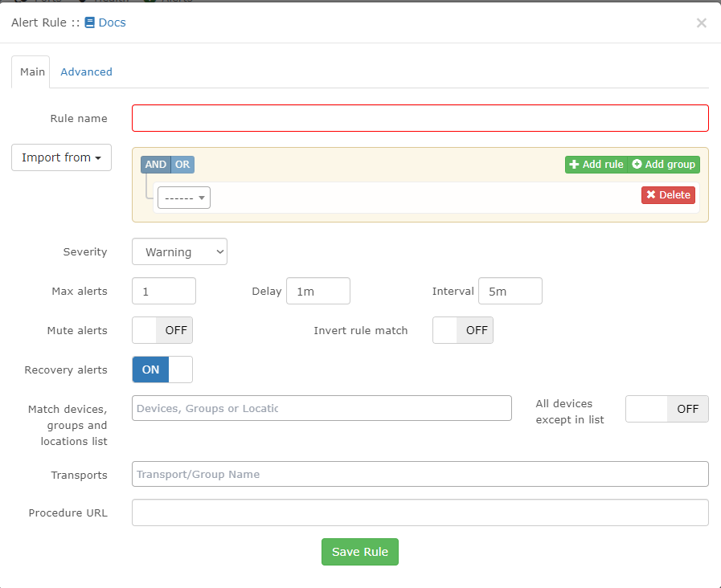This screenshot has width=721, height=588.
Task: Turn off the Recovery alerts switch
Action: coord(162,370)
